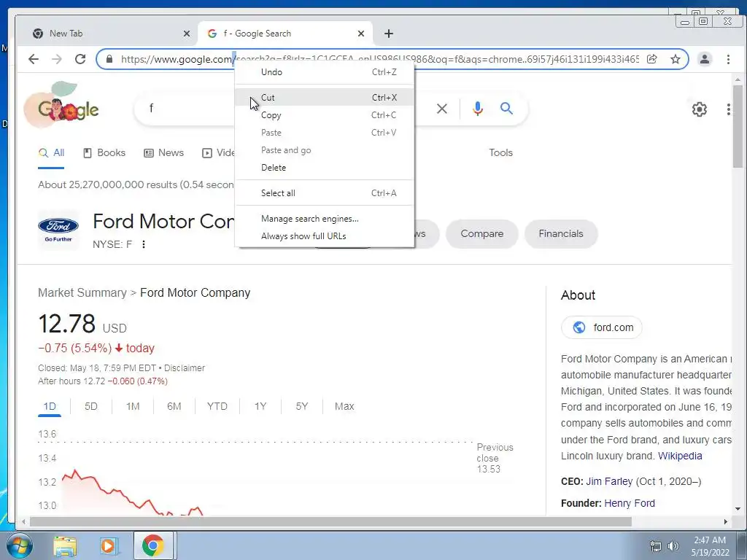Click the address bar URL text

click(x=379, y=59)
